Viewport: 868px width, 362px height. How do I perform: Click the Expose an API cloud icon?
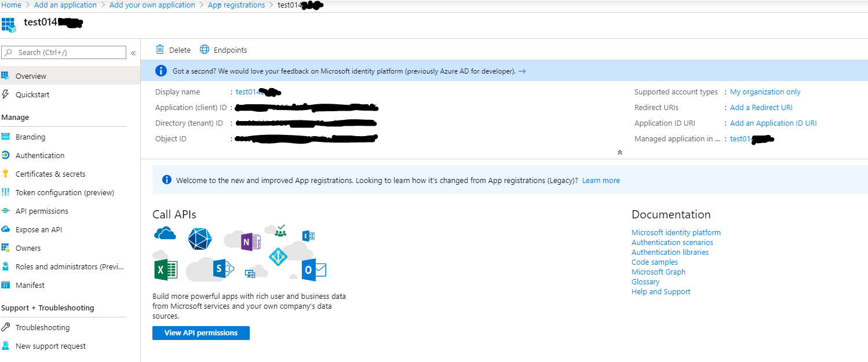pos(5,229)
